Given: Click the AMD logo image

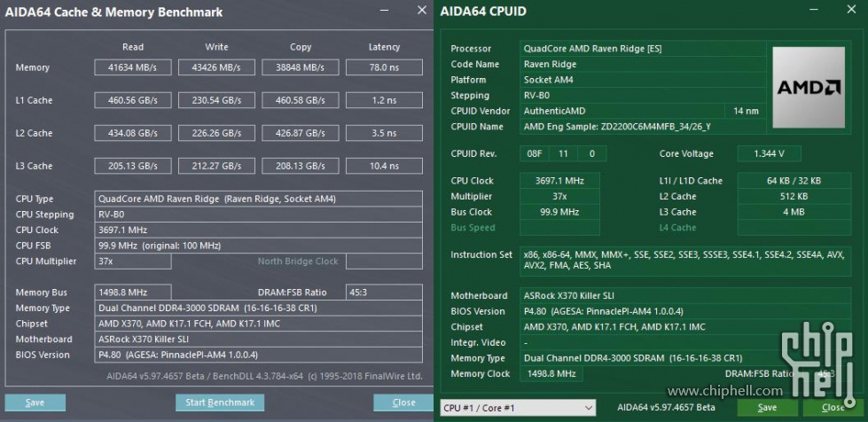Looking at the screenshot, I should point(809,87).
